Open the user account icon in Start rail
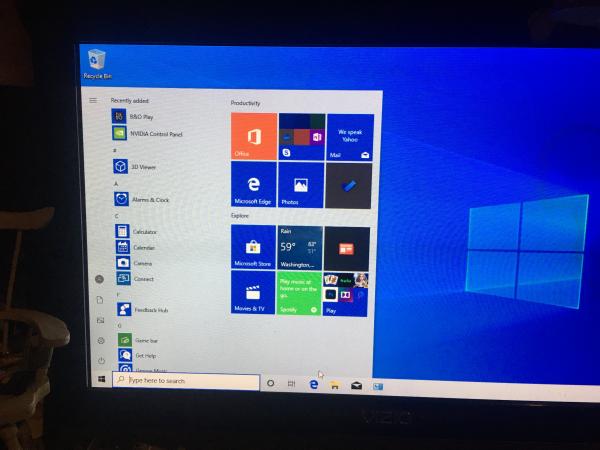Viewport: 600px width, 450px height. click(x=99, y=279)
